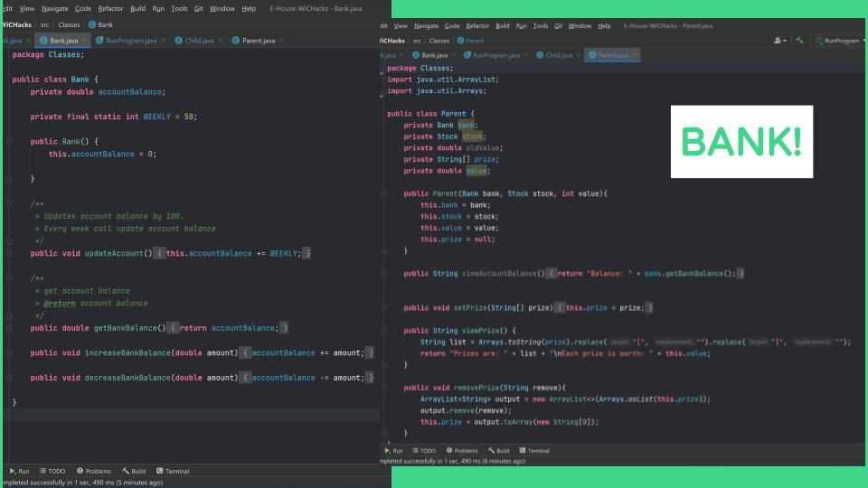This screenshot has width=868, height=488.
Task: Collapse Bank() constructor using gutter fold marker
Action: [x=9, y=142]
